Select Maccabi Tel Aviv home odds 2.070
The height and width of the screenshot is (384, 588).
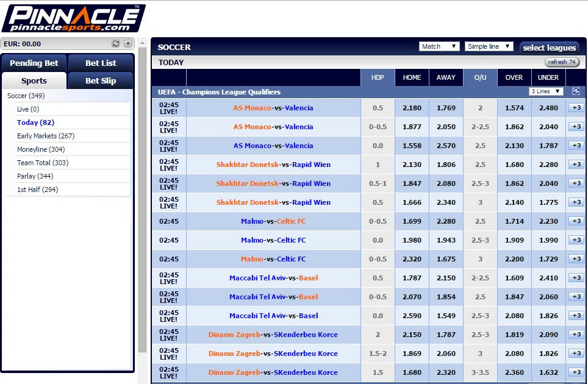point(412,297)
